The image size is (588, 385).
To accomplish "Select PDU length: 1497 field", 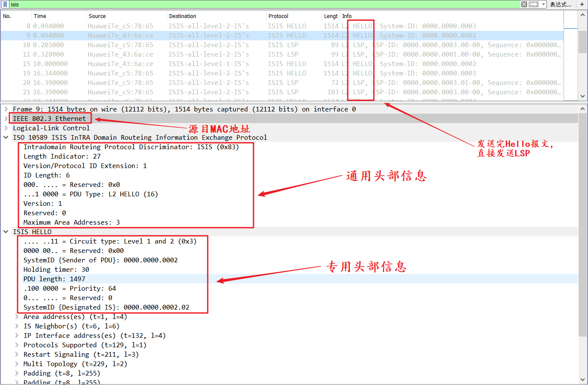I will pyautogui.click(x=54, y=279).
